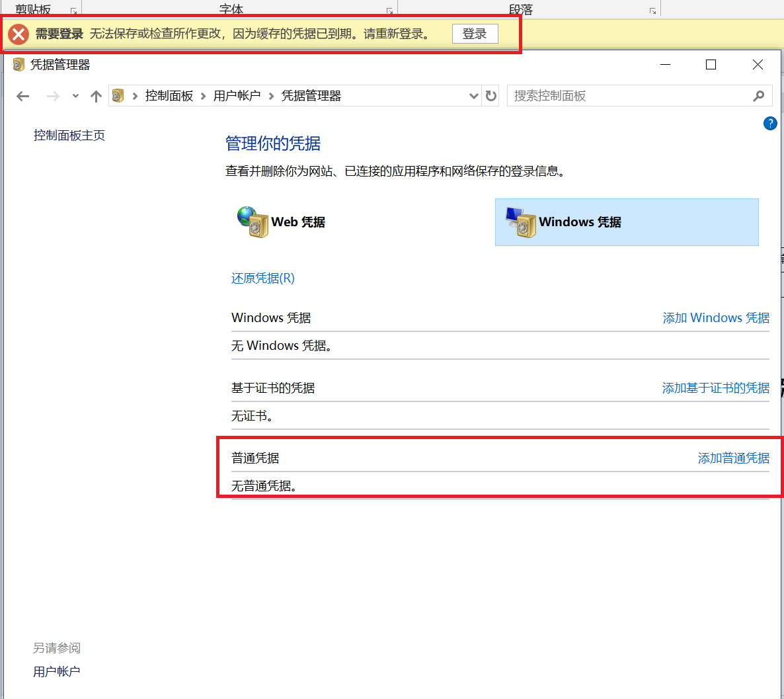The height and width of the screenshot is (699, 784).
Task: Select the Windows 凭据 tab
Action: point(627,222)
